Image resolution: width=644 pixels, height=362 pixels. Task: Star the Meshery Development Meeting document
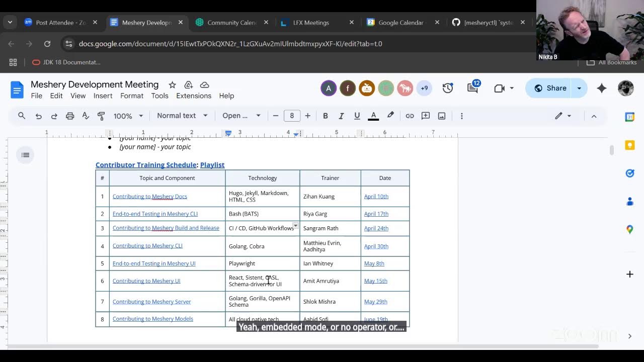[172, 85]
